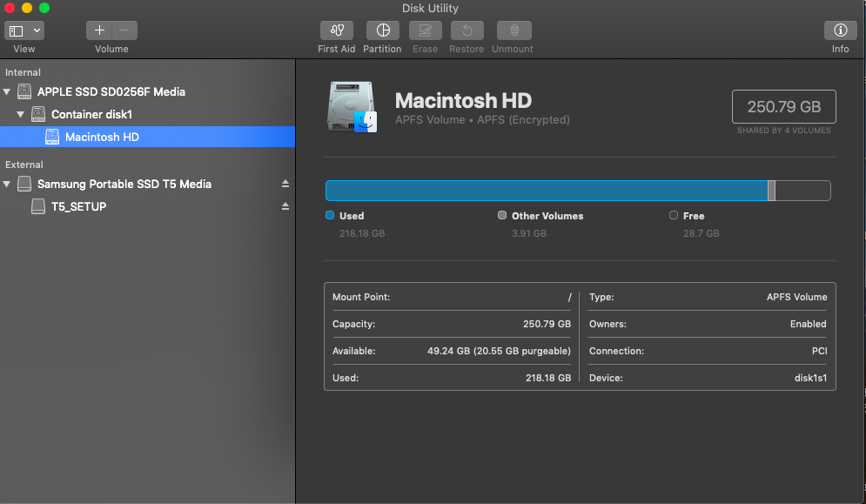Viewport: 866px width, 504px height.
Task: Click the Mount Point slash value
Action: click(569, 298)
